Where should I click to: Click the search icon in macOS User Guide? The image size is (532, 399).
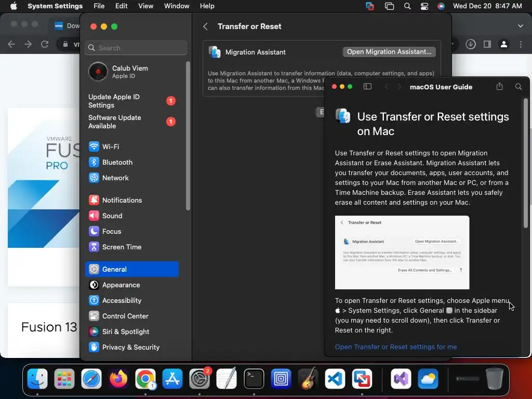point(518,87)
